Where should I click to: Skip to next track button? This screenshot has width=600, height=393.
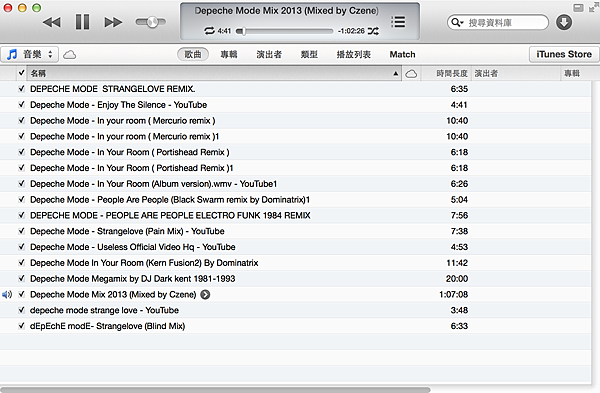[x=113, y=22]
